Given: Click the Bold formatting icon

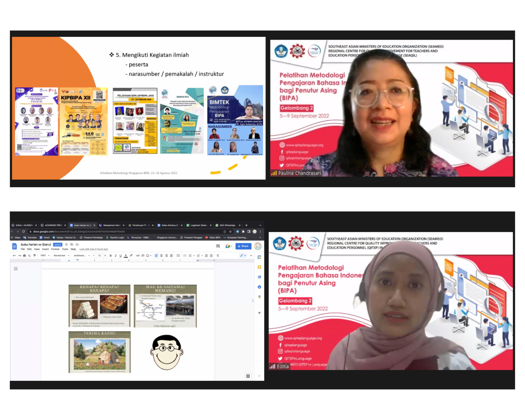Looking at the screenshot, I should (x=111, y=255).
